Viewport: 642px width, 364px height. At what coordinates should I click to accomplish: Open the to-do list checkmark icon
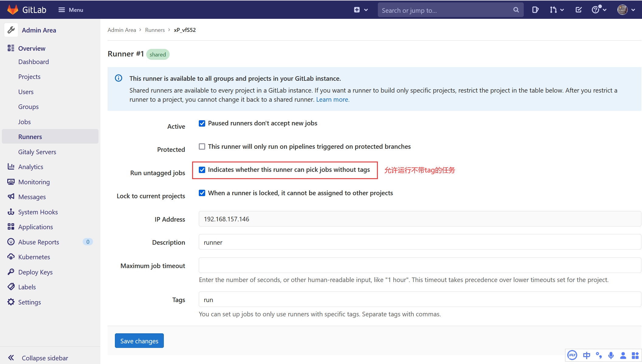pyautogui.click(x=578, y=10)
